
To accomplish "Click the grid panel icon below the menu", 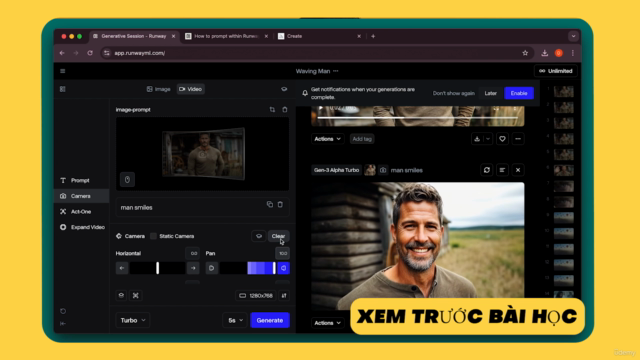I will [x=62, y=89].
